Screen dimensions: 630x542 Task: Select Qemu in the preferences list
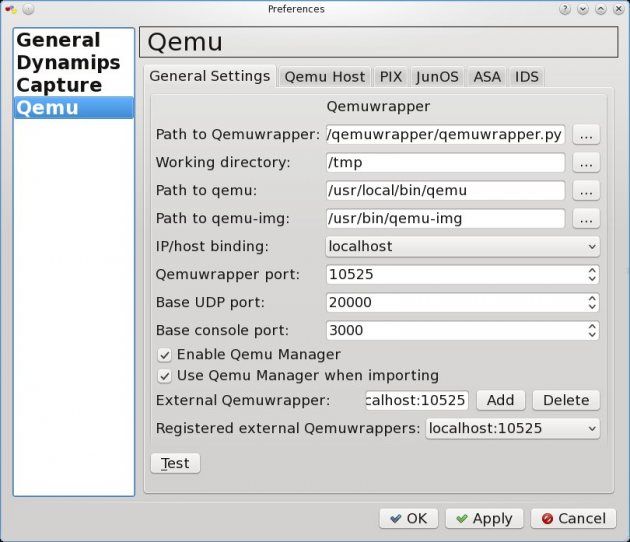click(x=74, y=107)
